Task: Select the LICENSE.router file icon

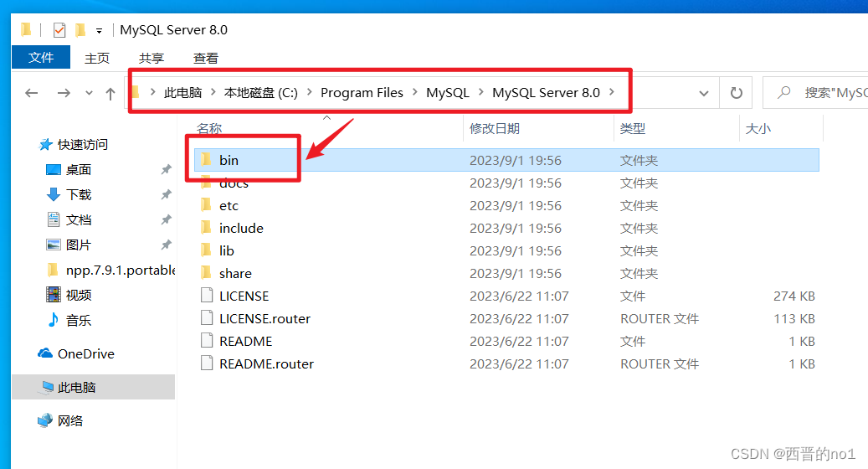Action: pyautogui.click(x=207, y=318)
